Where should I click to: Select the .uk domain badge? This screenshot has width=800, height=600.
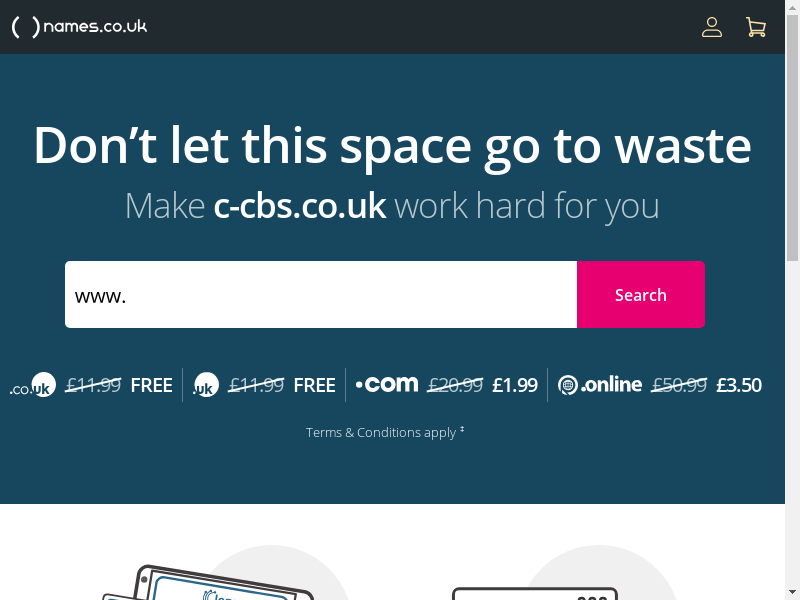click(x=206, y=385)
